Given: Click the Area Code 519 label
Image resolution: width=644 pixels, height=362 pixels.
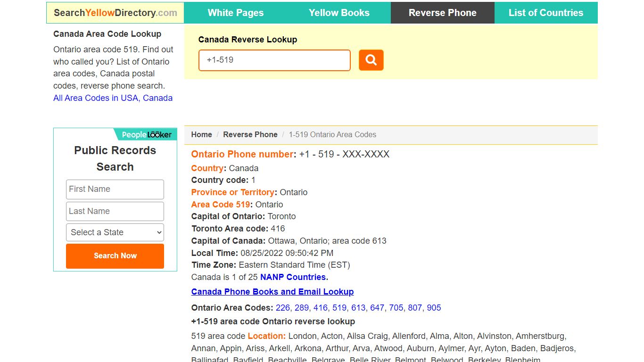Looking at the screenshot, I should coord(221,205).
